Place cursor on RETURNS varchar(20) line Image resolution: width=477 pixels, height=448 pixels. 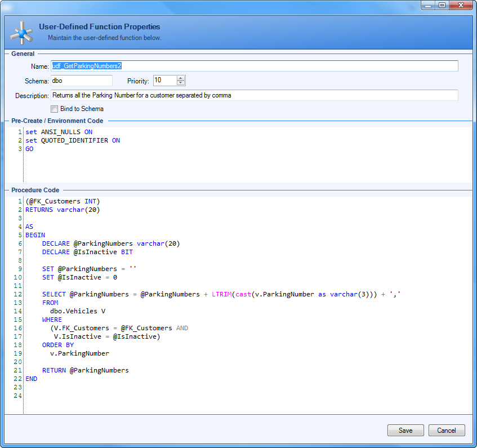tap(63, 210)
